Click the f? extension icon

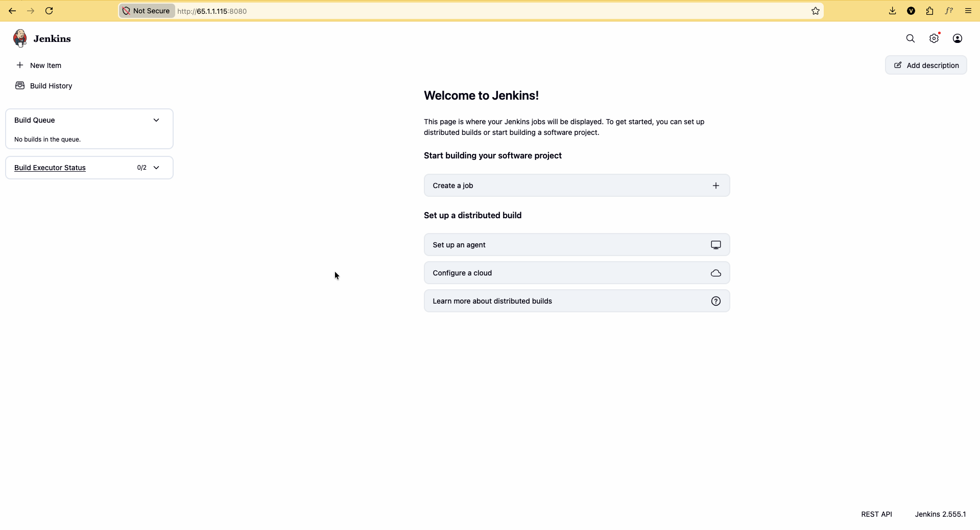pos(949,11)
